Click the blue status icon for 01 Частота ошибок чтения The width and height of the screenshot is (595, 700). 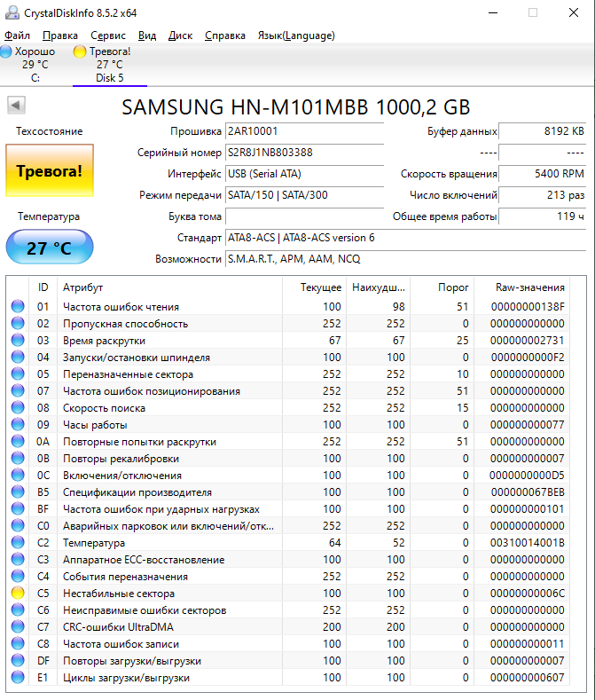pyautogui.click(x=18, y=306)
